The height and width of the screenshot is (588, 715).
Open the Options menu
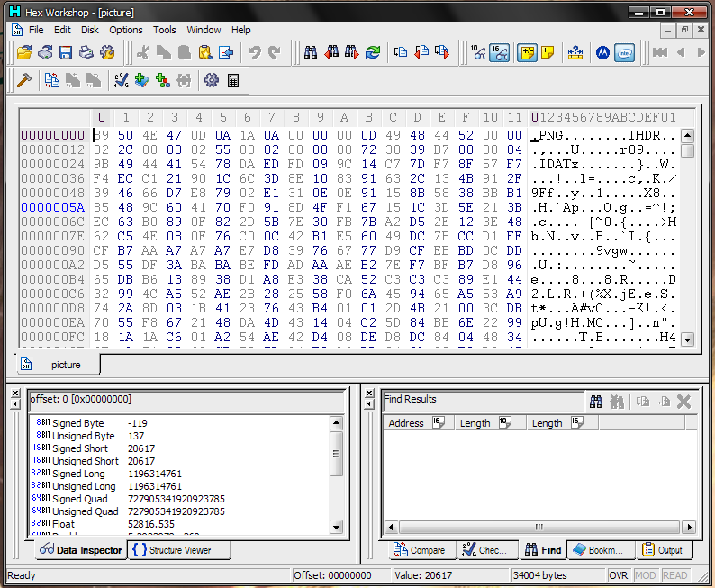126,30
